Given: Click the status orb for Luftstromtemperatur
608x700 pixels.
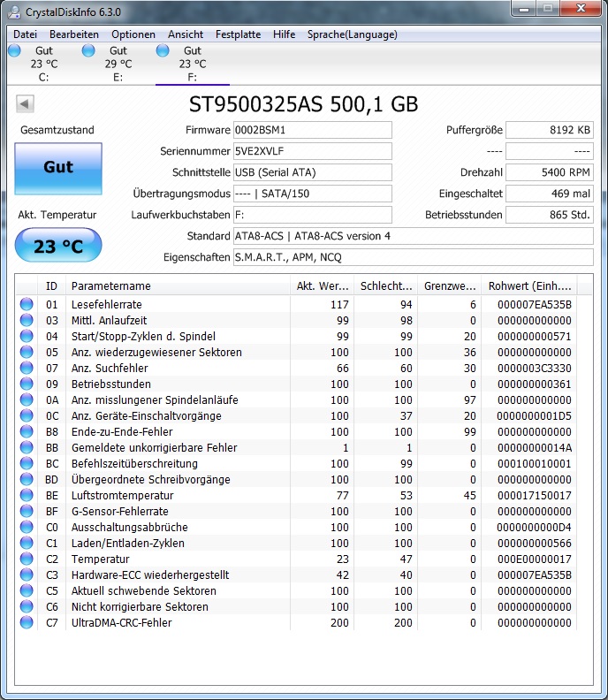Looking at the screenshot, I should coord(27,495).
